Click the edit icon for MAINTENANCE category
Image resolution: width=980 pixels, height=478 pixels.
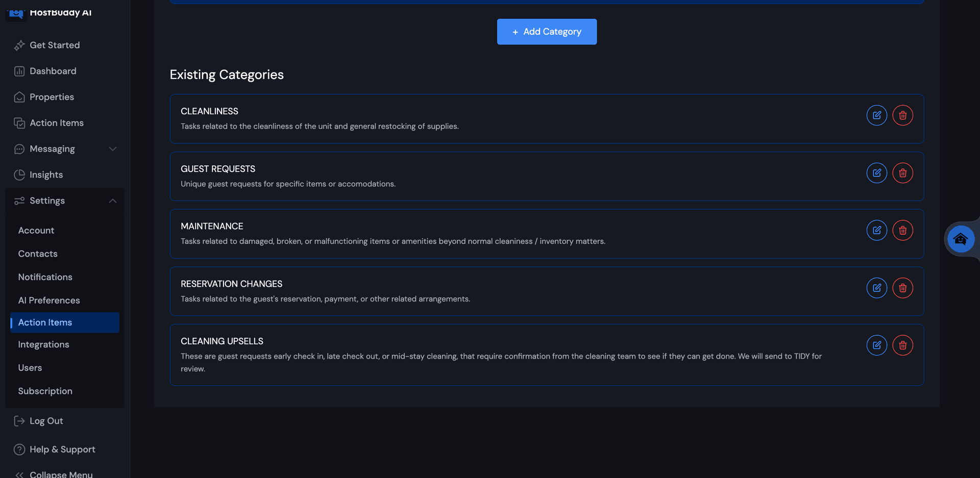click(x=877, y=230)
